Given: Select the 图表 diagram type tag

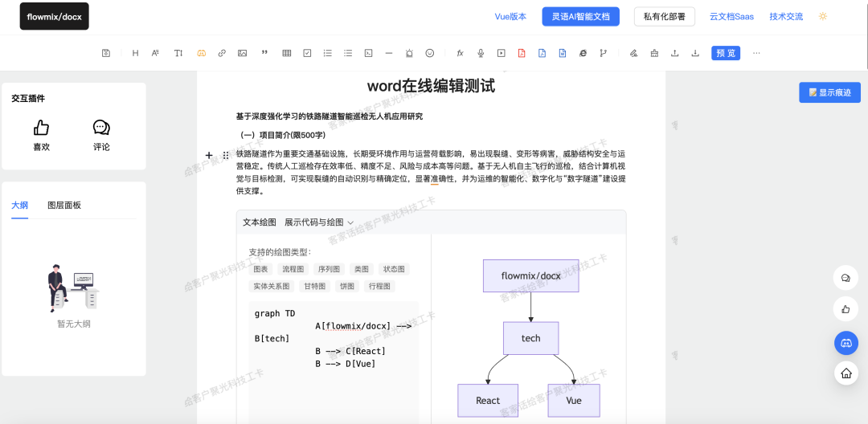Looking at the screenshot, I should click(x=260, y=269).
